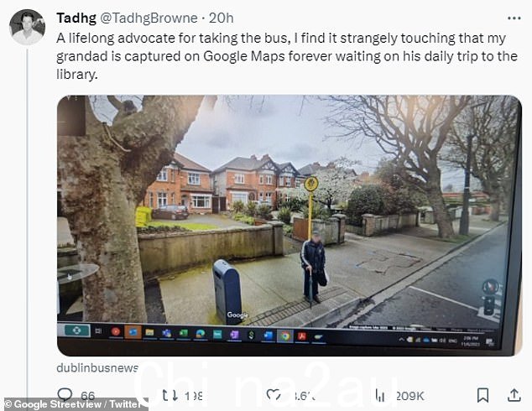Open File Explorer folder icon in taskbar
This screenshot has height=411, width=532.
point(149,333)
